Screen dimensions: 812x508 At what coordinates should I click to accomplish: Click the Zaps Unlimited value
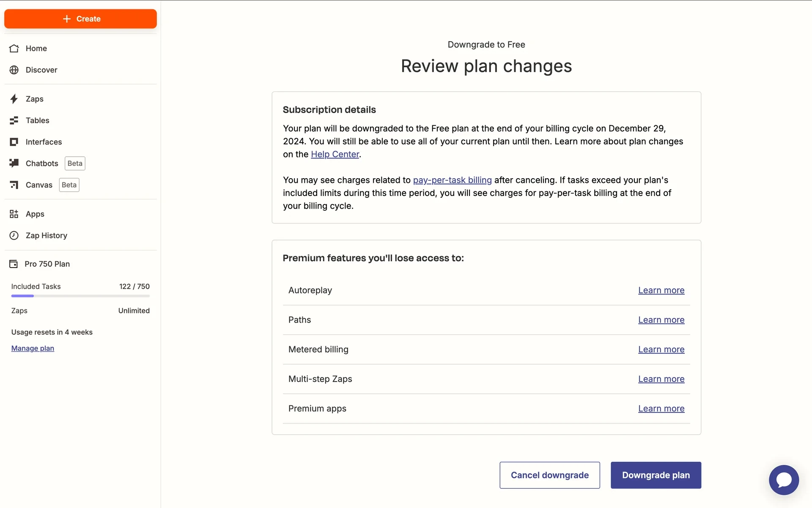coord(134,311)
